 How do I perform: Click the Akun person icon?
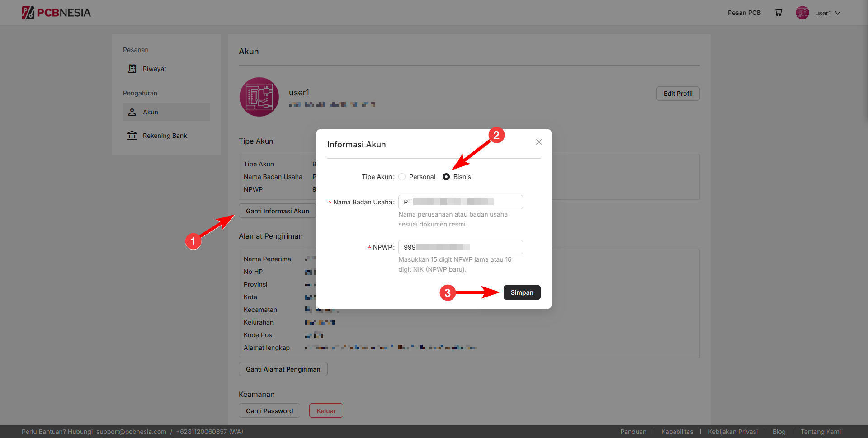coord(132,112)
